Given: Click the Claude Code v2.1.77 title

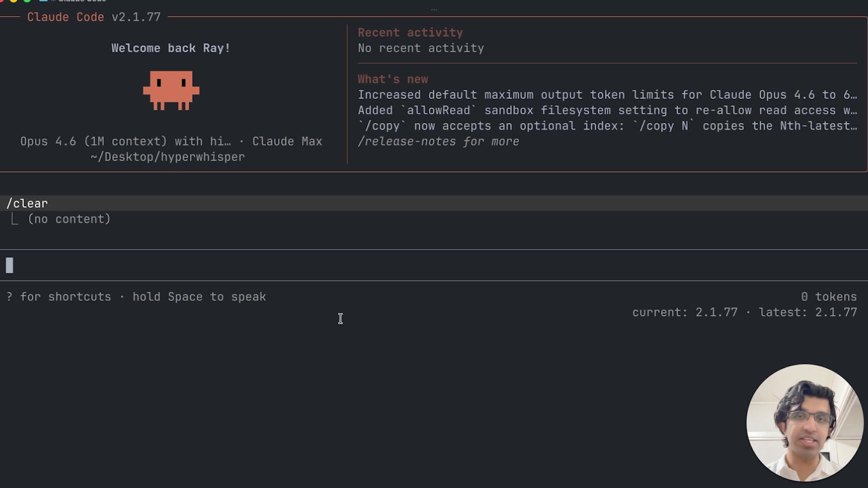Looking at the screenshot, I should tap(94, 17).
